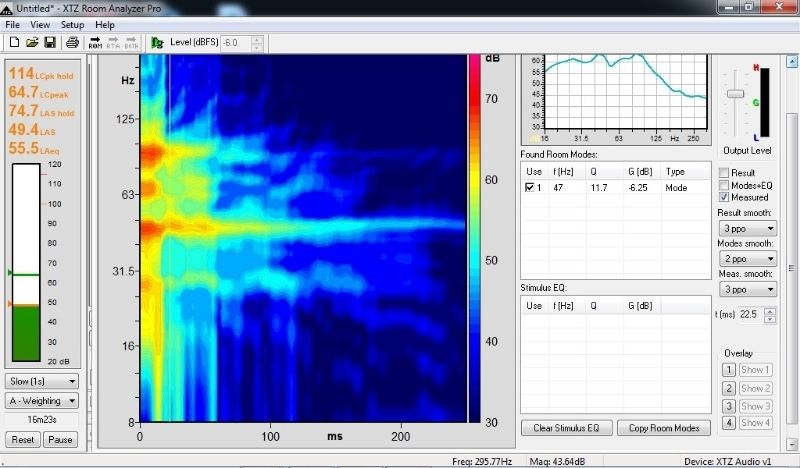The image size is (800, 468).
Task: Click the 47 Hz frequency cell in room modes
Action: pyautogui.click(x=558, y=187)
